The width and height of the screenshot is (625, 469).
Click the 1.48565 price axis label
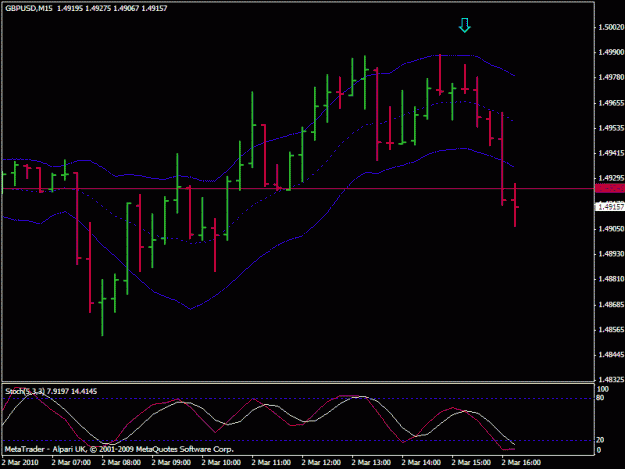tap(611, 330)
